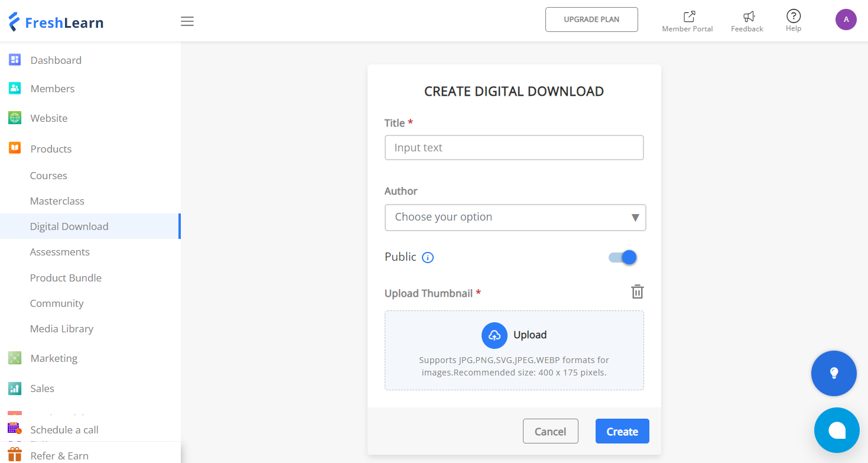
Task: Go to Media Library
Action: tap(62, 329)
